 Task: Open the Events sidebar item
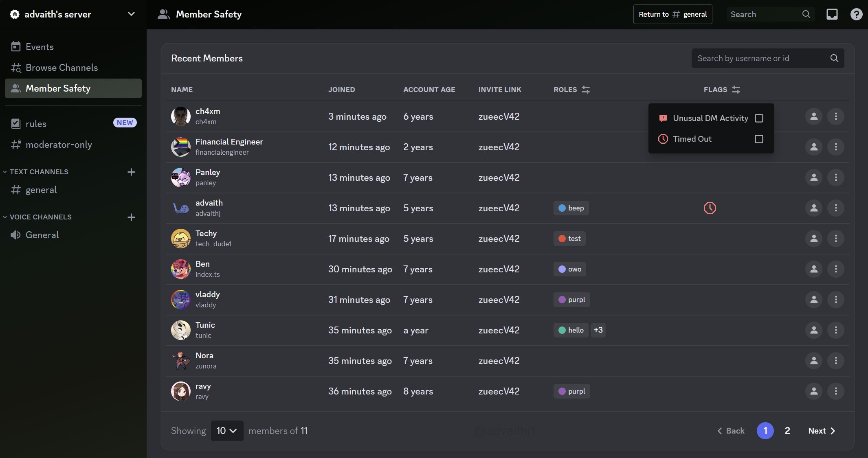coord(40,47)
